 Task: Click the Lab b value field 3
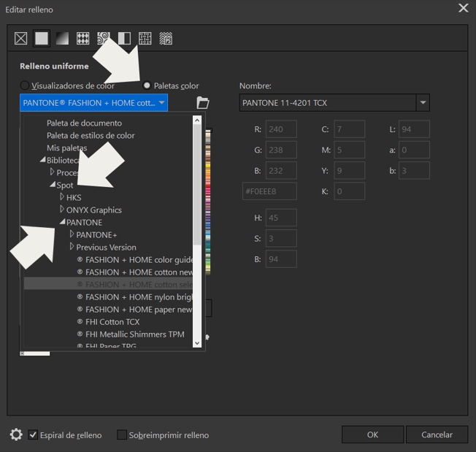tap(414, 171)
